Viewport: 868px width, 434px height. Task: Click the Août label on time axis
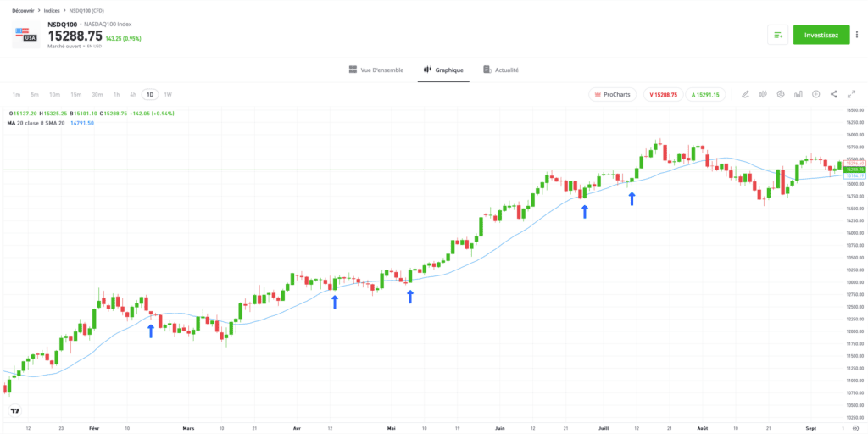pos(703,428)
